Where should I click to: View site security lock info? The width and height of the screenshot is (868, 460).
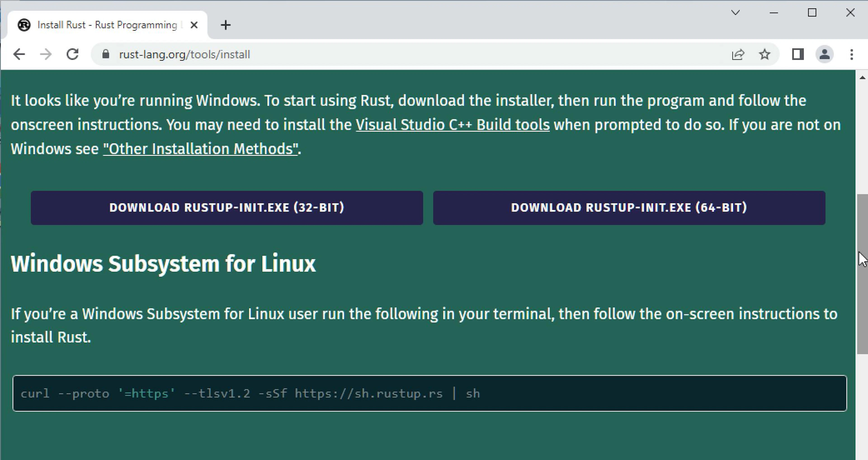(x=106, y=54)
